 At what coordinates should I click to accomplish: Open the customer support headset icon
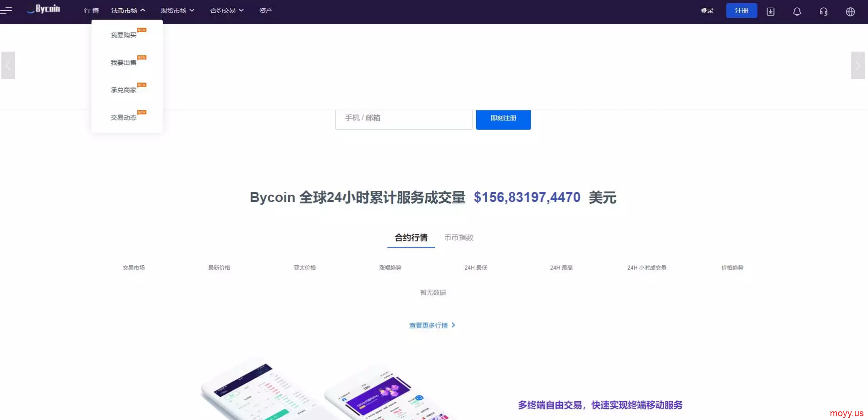824,11
